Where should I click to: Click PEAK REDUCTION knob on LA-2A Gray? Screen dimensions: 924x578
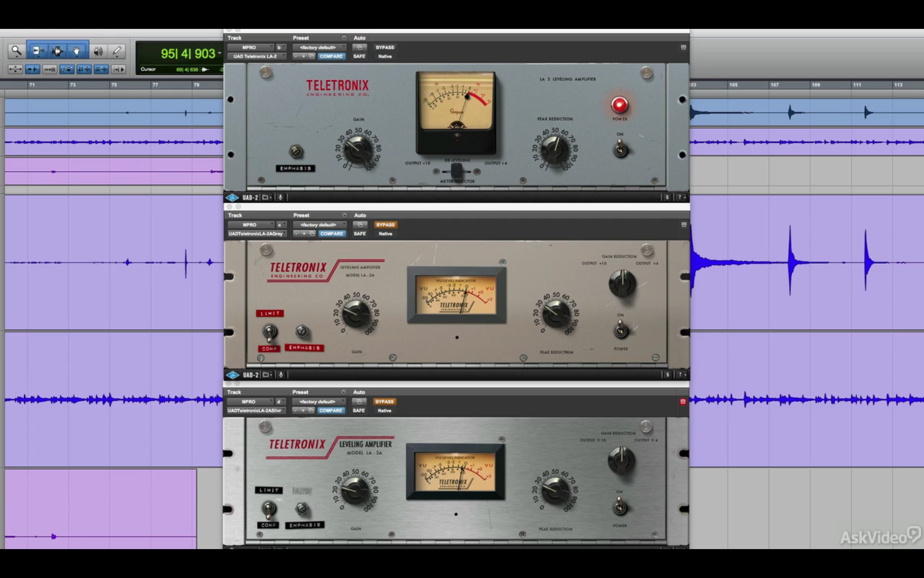(x=556, y=314)
